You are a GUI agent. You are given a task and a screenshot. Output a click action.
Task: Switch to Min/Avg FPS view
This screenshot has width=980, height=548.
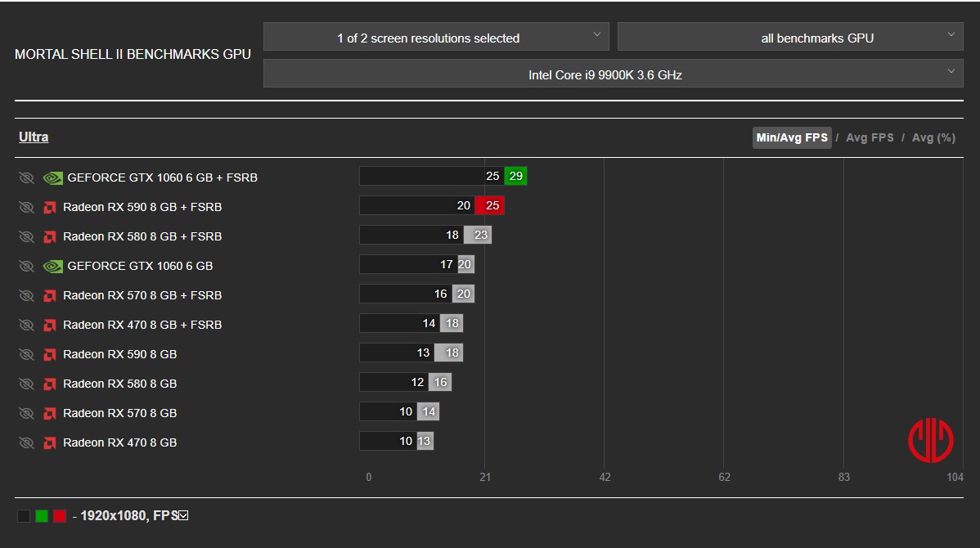pos(792,137)
